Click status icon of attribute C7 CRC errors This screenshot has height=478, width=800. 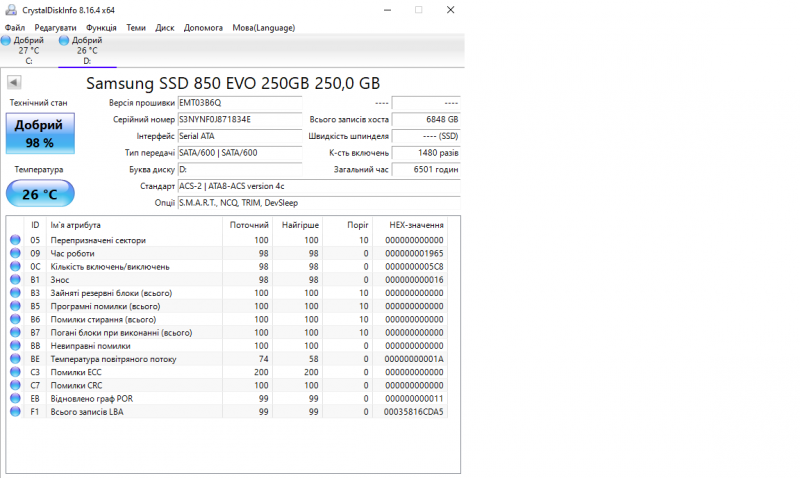tap(15, 385)
